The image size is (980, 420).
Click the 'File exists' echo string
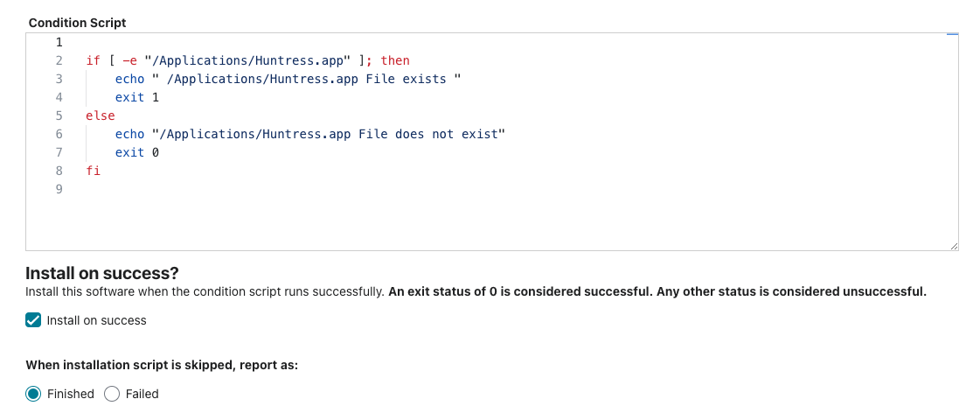(306, 80)
